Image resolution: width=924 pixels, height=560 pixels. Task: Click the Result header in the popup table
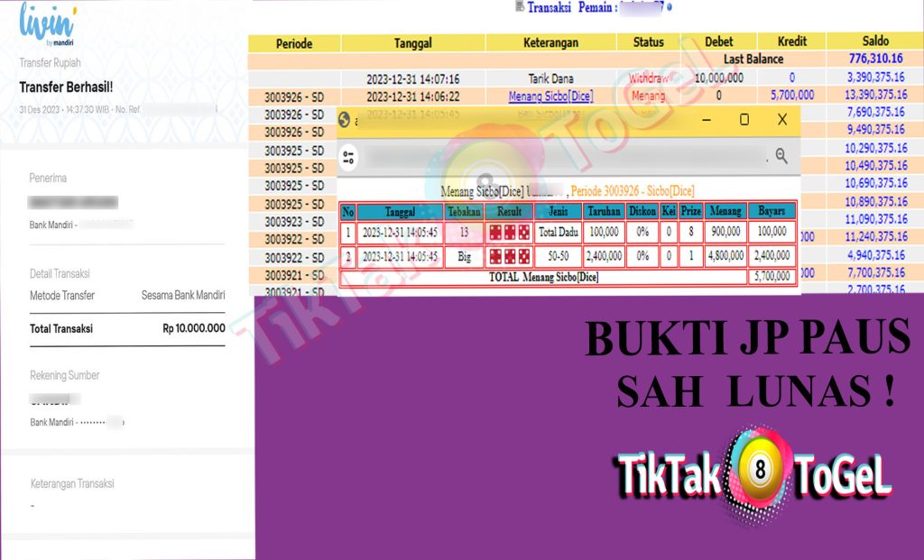pos(509,211)
